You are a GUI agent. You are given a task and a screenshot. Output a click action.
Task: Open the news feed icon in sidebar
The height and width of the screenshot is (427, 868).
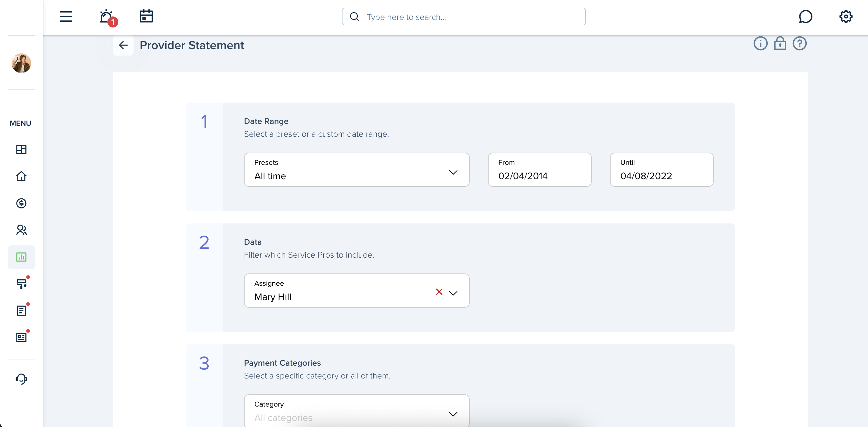point(21,338)
